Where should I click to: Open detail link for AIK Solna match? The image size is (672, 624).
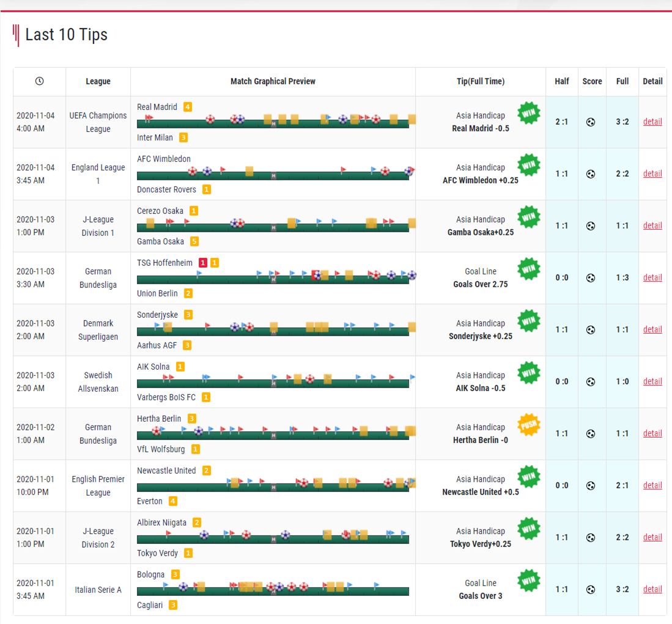652,381
